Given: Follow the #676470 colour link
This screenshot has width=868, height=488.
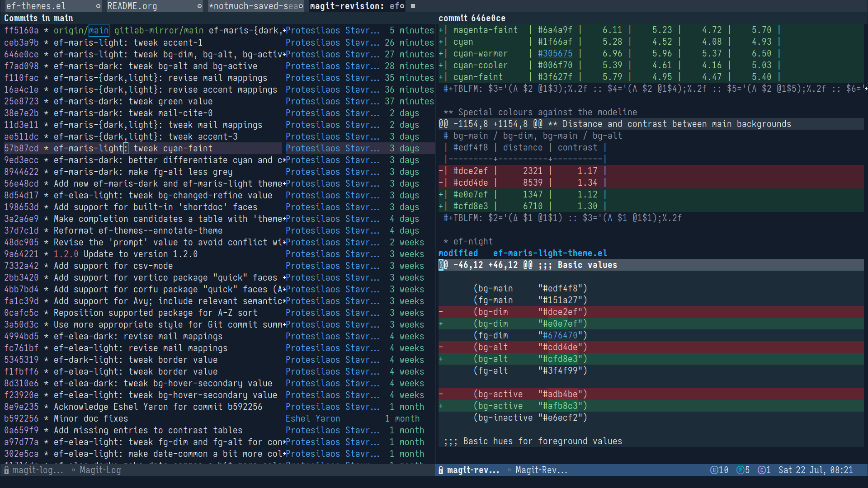Looking at the screenshot, I should point(560,335).
